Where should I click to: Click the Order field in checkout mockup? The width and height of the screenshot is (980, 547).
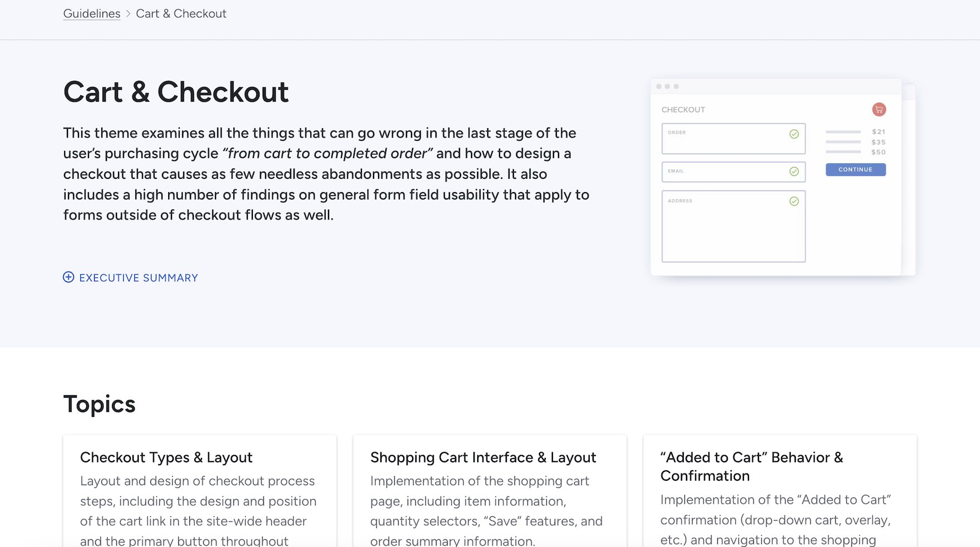pyautogui.click(x=724, y=139)
